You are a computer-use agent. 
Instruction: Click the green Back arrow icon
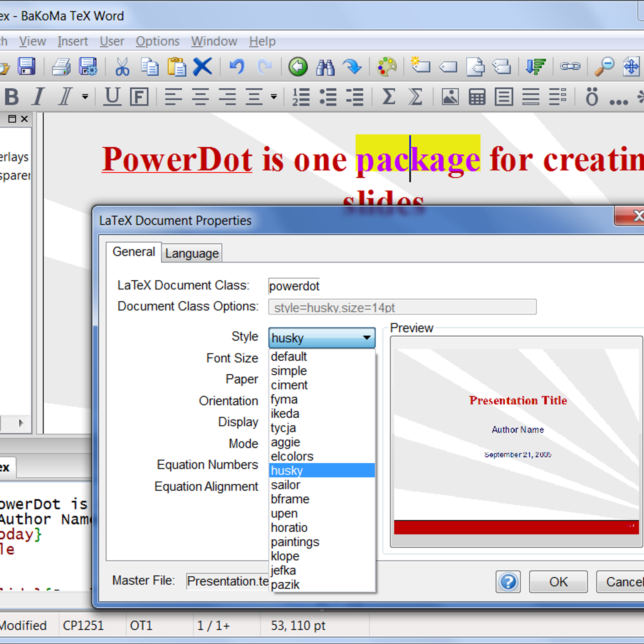(x=298, y=67)
